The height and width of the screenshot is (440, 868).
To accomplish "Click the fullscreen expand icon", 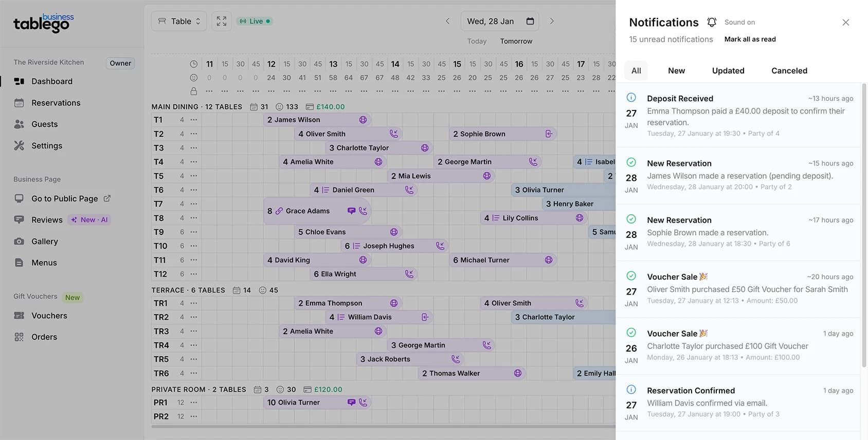I will pyautogui.click(x=222, y=21).
